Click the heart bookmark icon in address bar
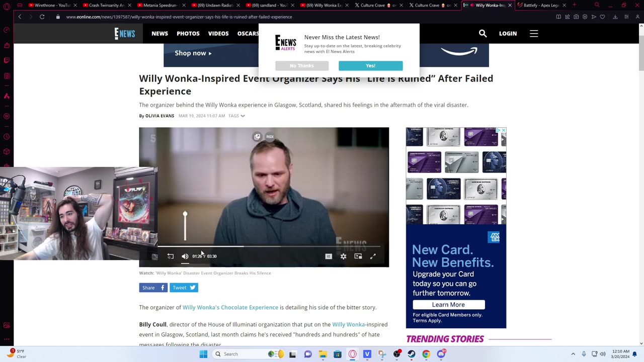644x362 pixels. pyautogui.click(x=602, y=17)
